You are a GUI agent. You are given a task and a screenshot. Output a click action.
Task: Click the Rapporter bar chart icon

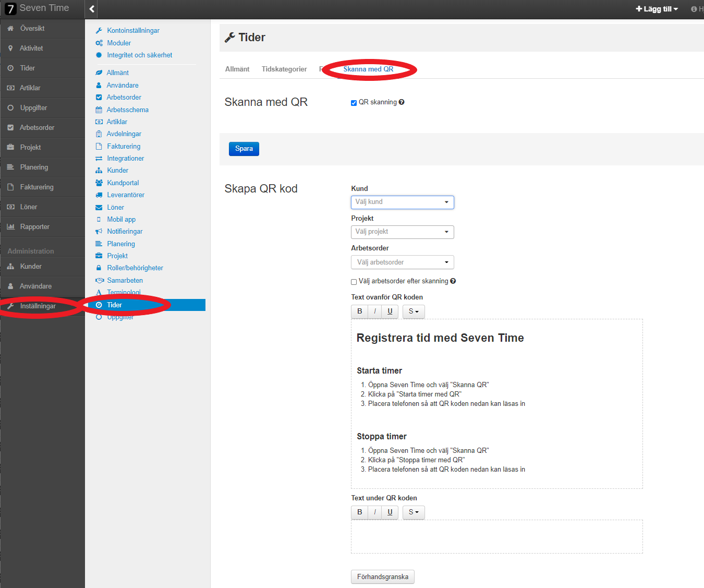(x=10, y=227)
